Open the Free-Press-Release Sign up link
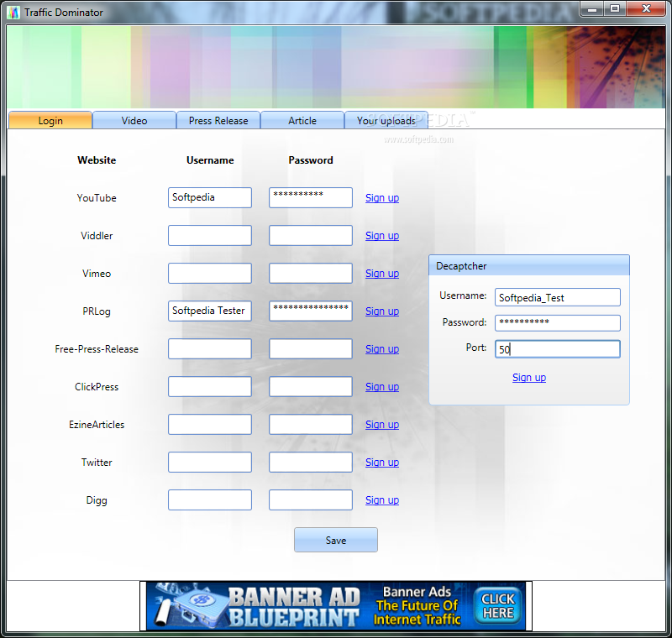Viewport: 672px width, 638px height. point(382,349)
